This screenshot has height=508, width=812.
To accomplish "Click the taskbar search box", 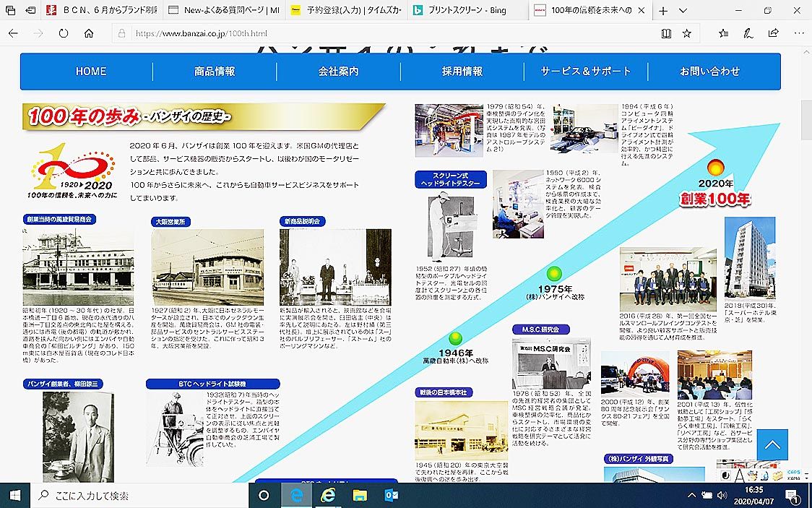I will tap(140, 496).
